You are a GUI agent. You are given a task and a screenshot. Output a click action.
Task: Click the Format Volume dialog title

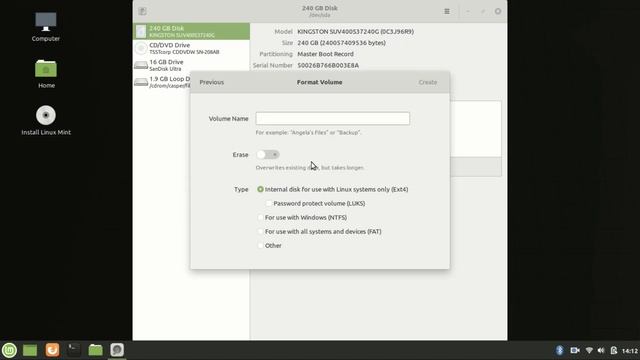320,82
